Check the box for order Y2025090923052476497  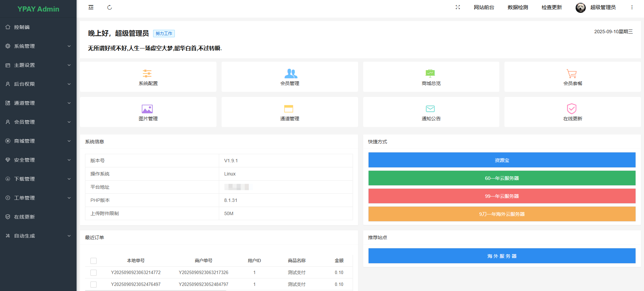[x=94, y=285]
